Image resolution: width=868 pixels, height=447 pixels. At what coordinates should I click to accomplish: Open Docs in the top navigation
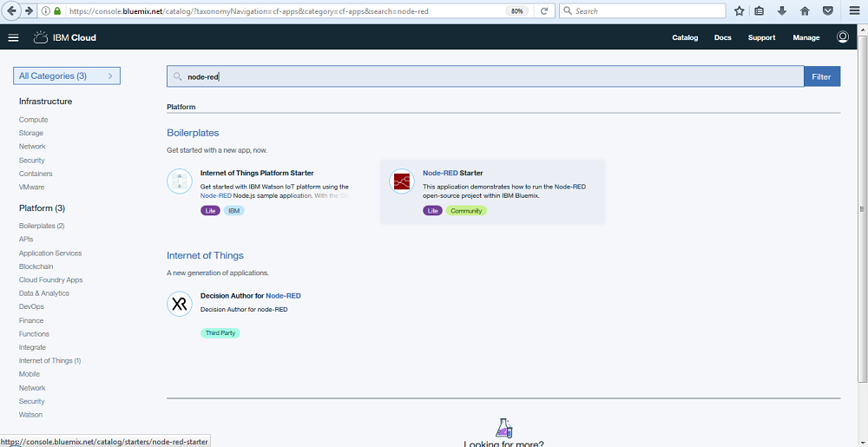click(x=722, y=37)
